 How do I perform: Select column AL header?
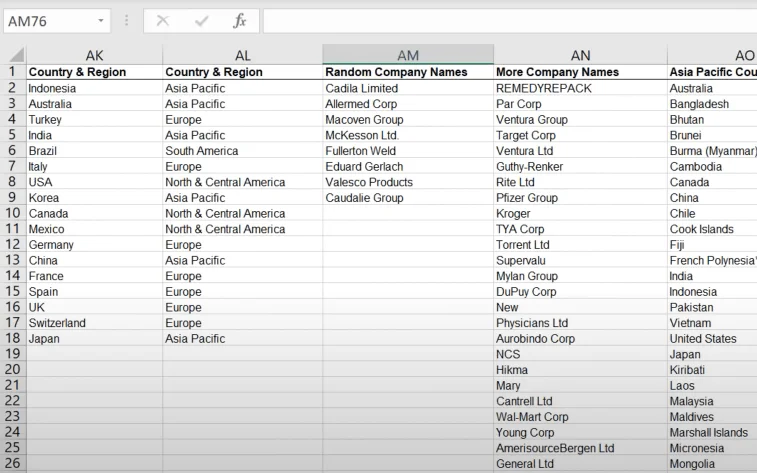(x=243, y=55)
